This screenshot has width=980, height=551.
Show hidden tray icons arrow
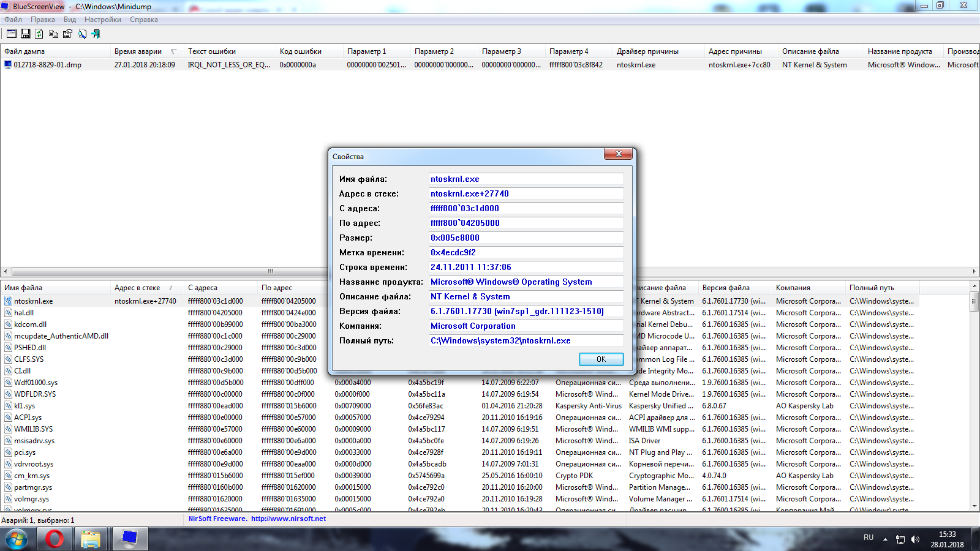point(885,539)
